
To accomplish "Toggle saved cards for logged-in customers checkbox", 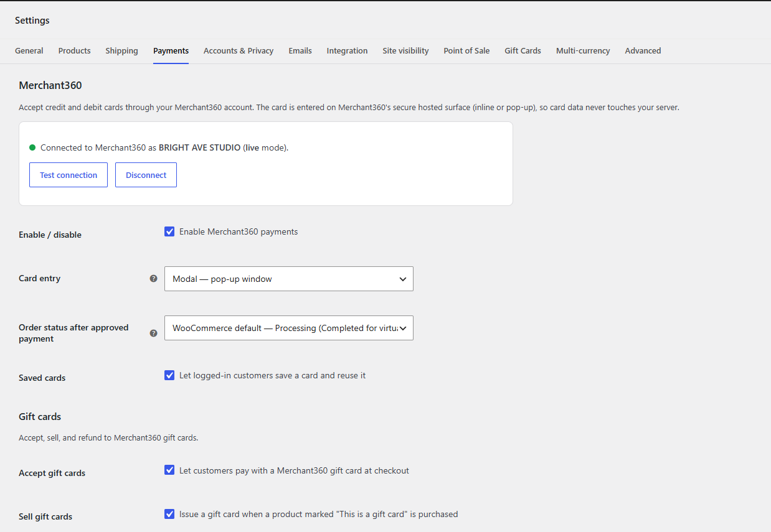I will pyautogui.click(x=169, y=375).
